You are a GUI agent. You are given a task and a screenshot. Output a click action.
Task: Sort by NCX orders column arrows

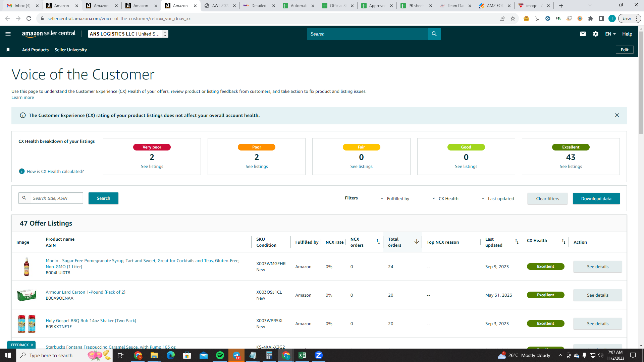378,242
